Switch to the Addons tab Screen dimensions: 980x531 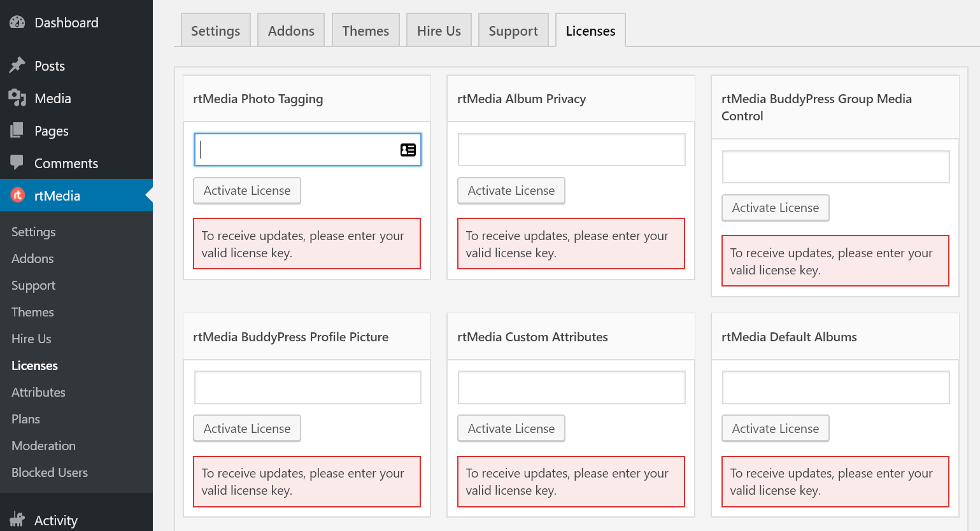click(x=290, y=29)
